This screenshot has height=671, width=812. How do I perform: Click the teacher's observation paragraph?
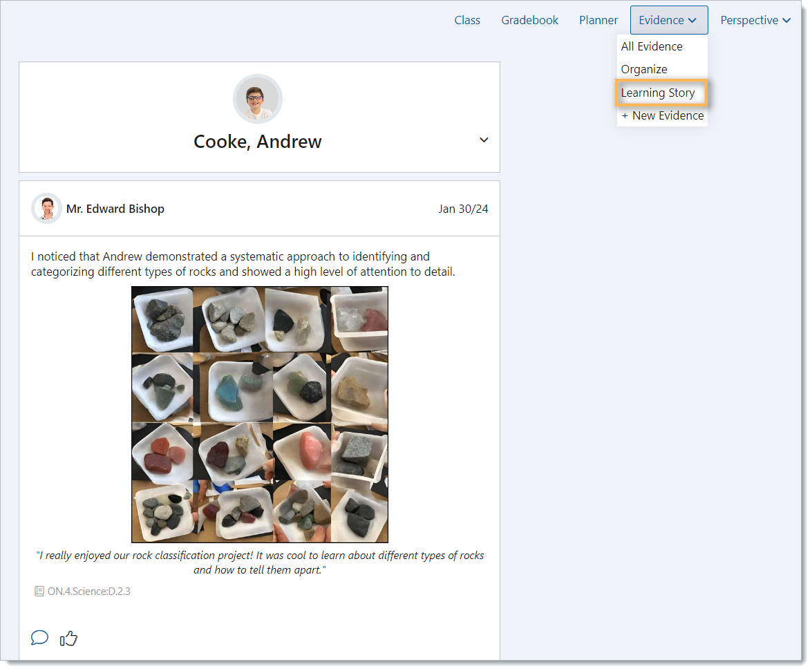point(243,264)
